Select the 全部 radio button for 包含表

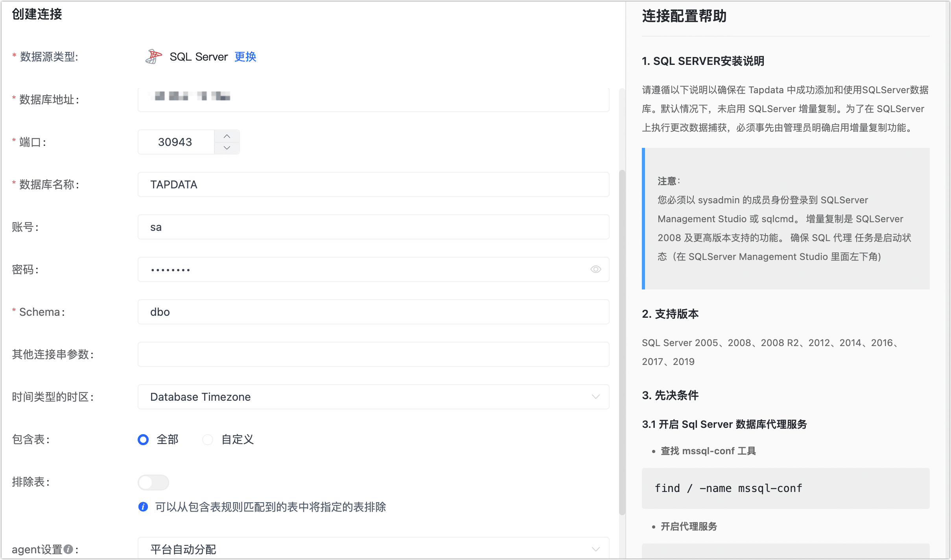pyautogui.click(x=143, y=440)
